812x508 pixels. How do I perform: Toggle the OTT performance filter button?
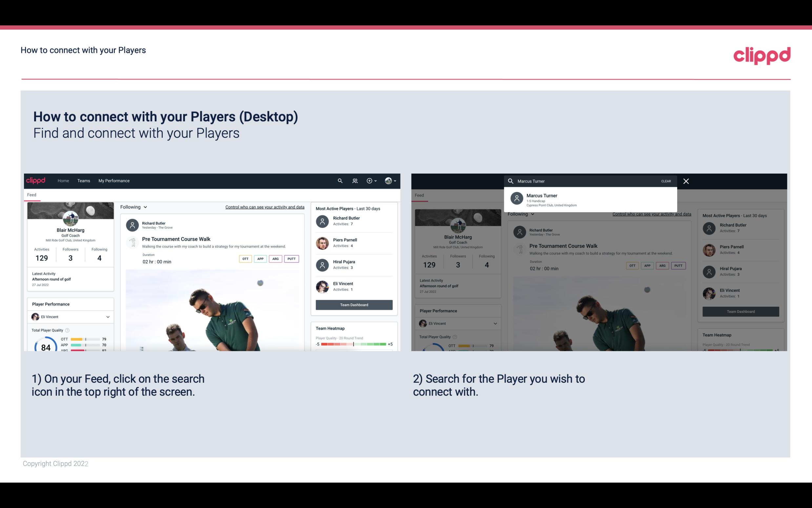coord(244,259)
